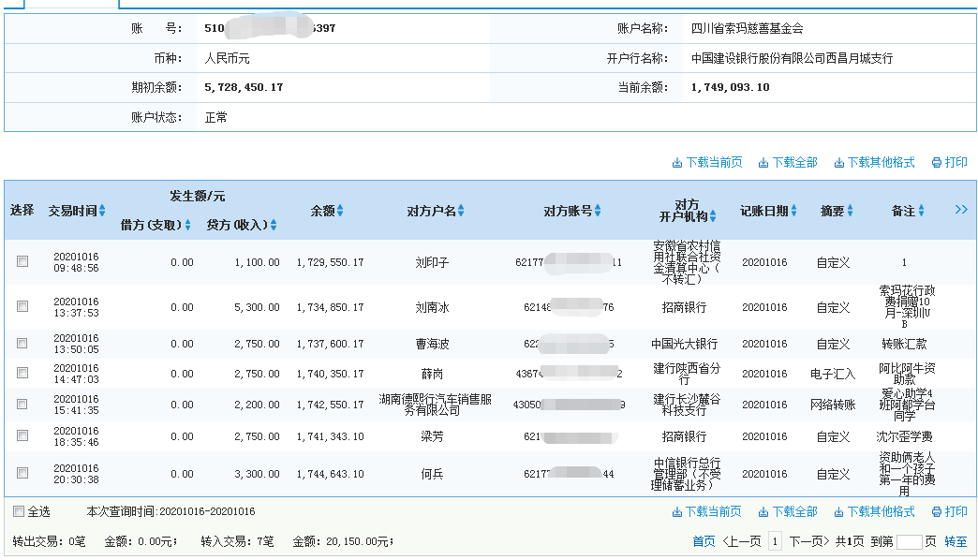Sort the table by 余额 column
The image size is (978, 560).
341,209
